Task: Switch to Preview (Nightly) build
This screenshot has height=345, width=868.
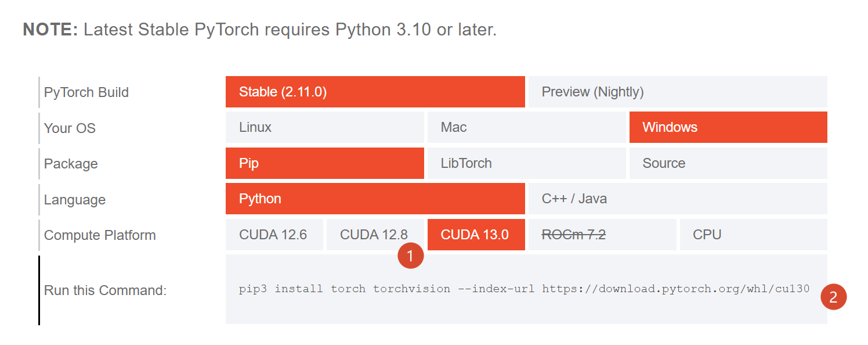Action: click(x=677, y=92)
